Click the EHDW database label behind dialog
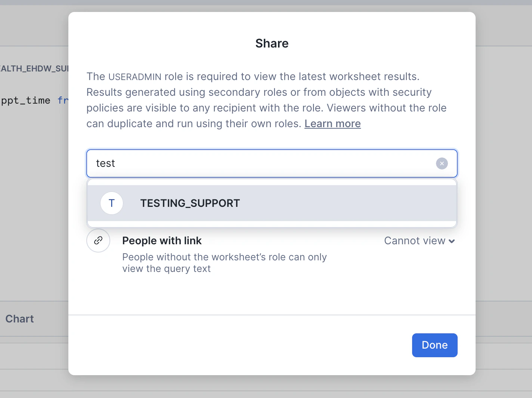Viewport: 532px width, 398px height. 34,68
